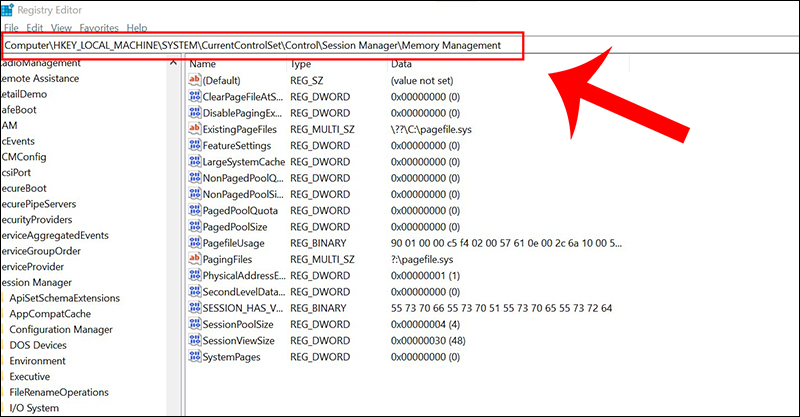This screenshot has width=800, height=417.
Task: Select the LargeSystemCache value name
Action: tap(244, 162)
